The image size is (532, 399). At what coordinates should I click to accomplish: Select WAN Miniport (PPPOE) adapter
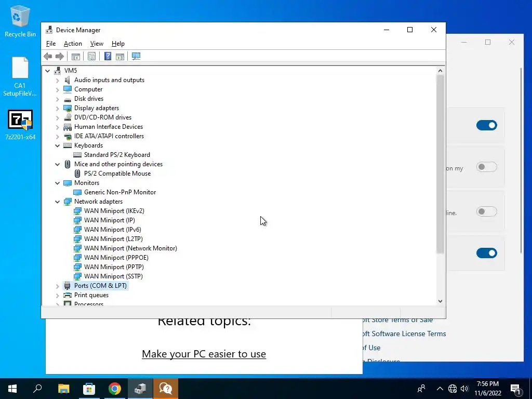click(x=116, y=258)
